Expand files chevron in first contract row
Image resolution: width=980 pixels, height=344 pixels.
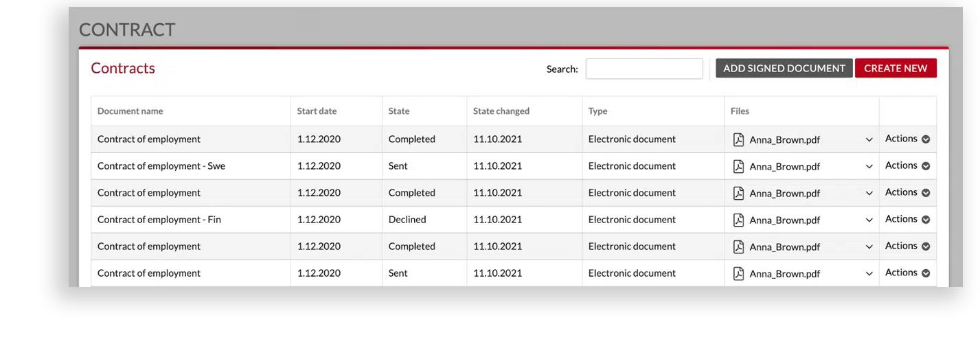pos(869,139)
